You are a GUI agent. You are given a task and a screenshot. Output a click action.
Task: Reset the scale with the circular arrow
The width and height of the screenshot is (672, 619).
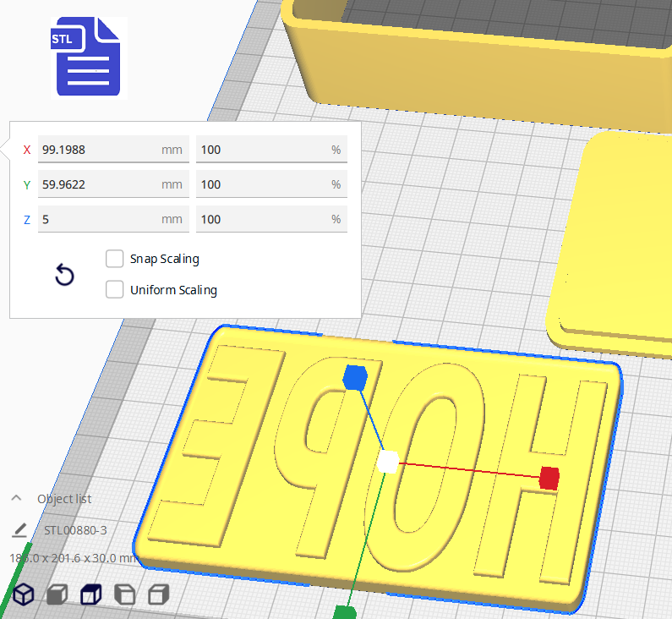point(64,275)
